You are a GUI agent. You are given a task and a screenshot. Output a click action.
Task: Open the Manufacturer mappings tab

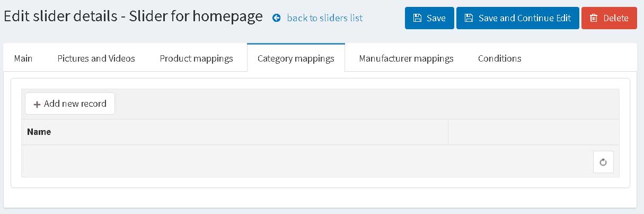[x=406, y=58]
